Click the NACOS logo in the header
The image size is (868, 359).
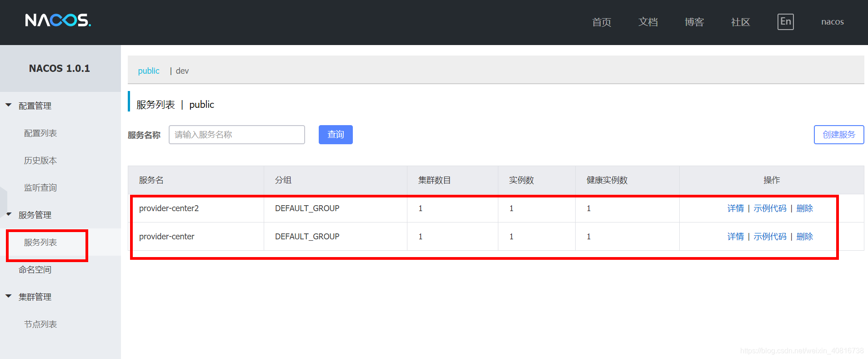58,20
